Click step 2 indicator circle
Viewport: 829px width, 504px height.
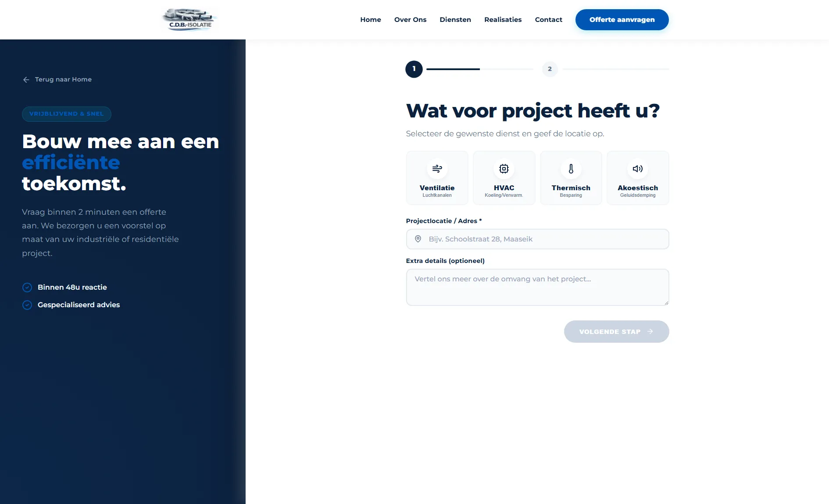550,69
